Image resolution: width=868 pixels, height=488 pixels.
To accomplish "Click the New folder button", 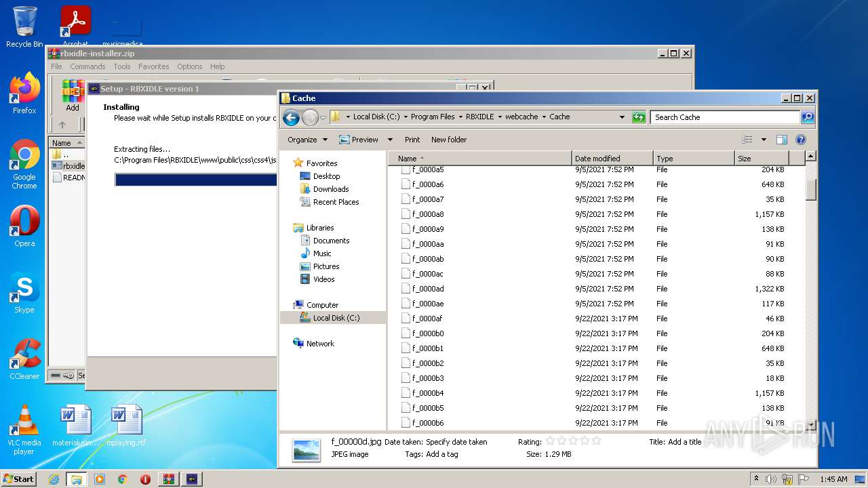I will point(449,140).
